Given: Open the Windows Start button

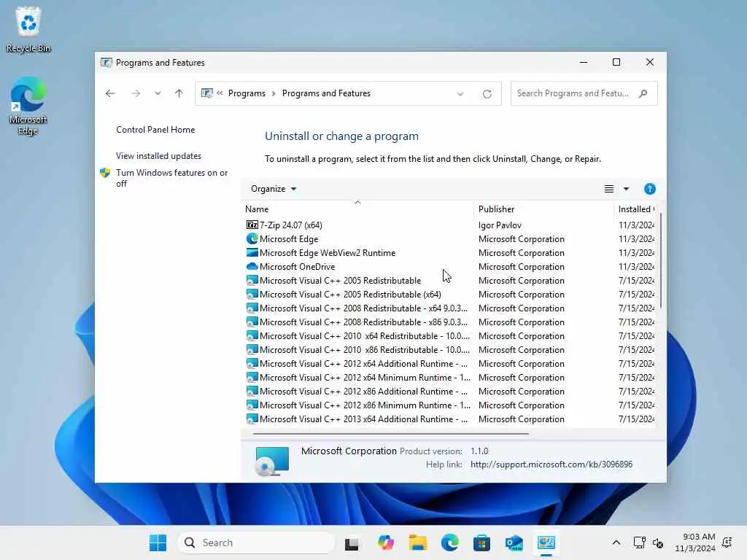Looking at the screenshot, I should [x=158, y=542].
